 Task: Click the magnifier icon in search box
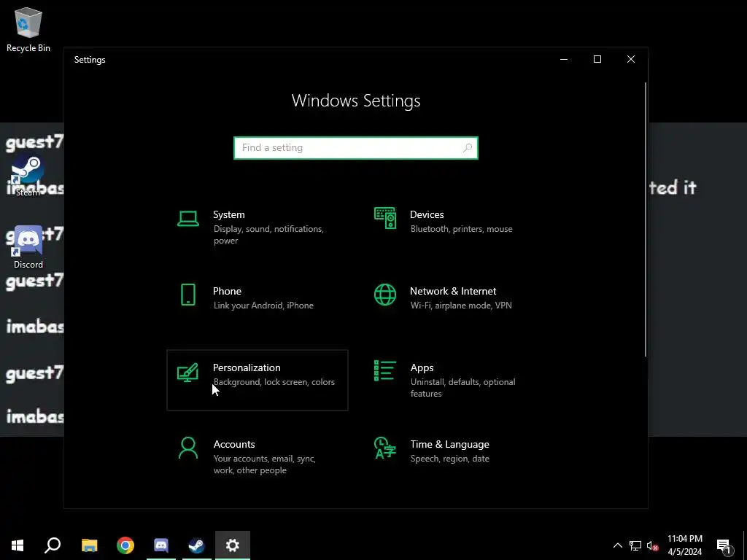point(468,147)
